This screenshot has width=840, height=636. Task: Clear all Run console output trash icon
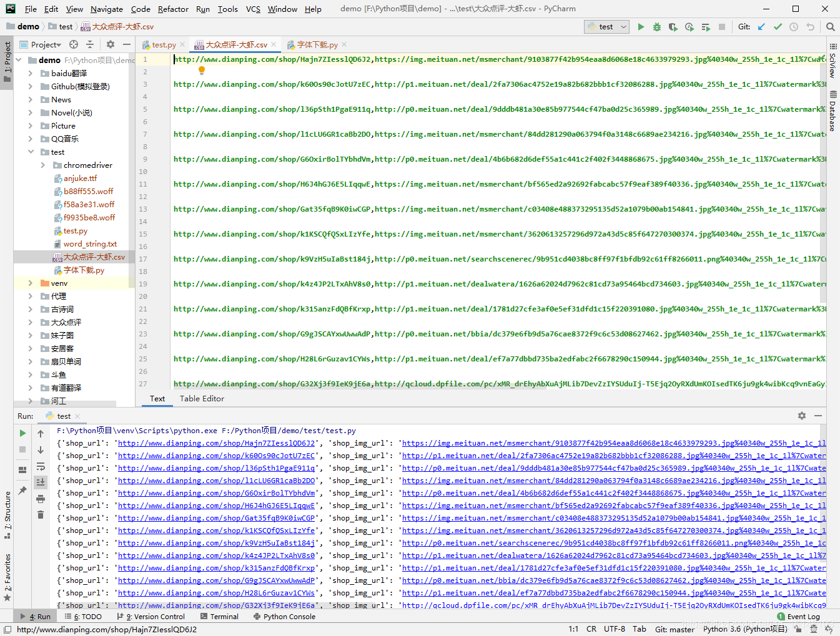(x=41, y=515)
